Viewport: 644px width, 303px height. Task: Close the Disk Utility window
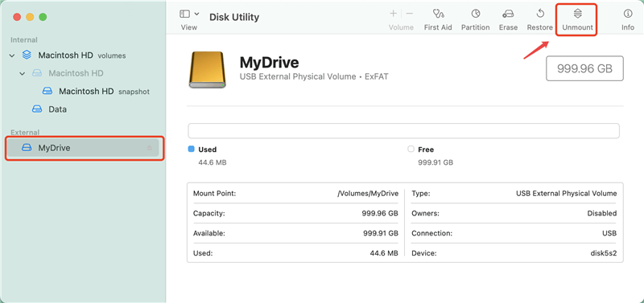(x=17, y=17)
